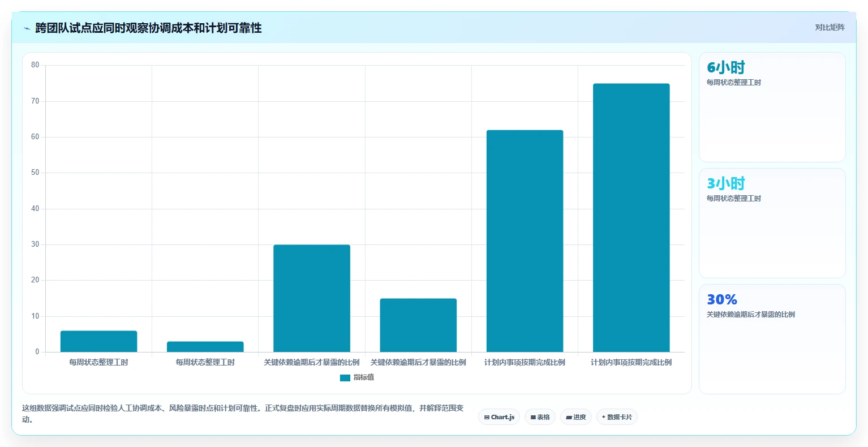Click the x-axis label beneath the 30 bar

[312, 362]
